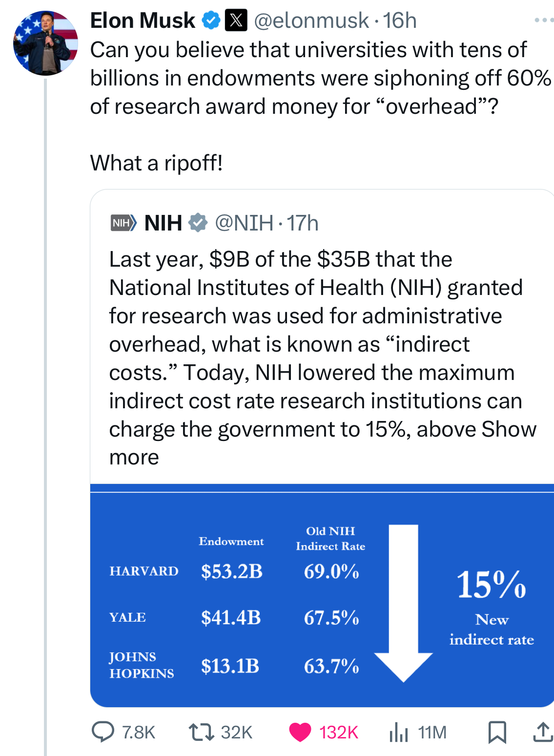Unlike the post via the heart icon

tap(300, 732)
